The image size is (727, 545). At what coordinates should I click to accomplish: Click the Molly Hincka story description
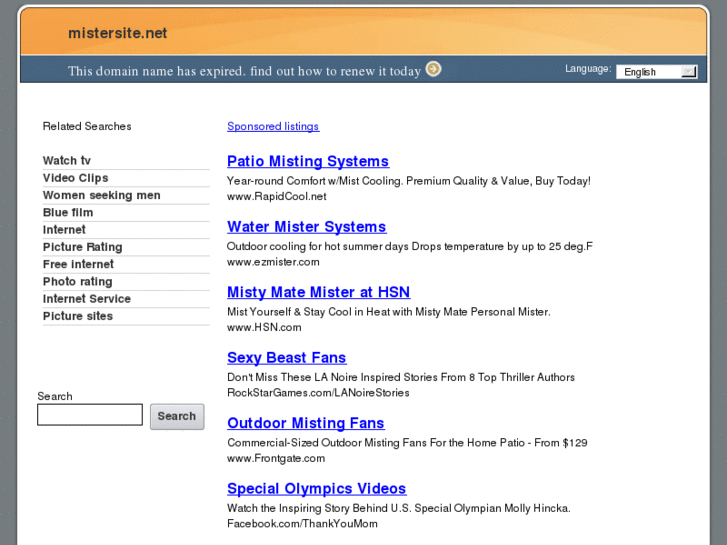point(399,508)
